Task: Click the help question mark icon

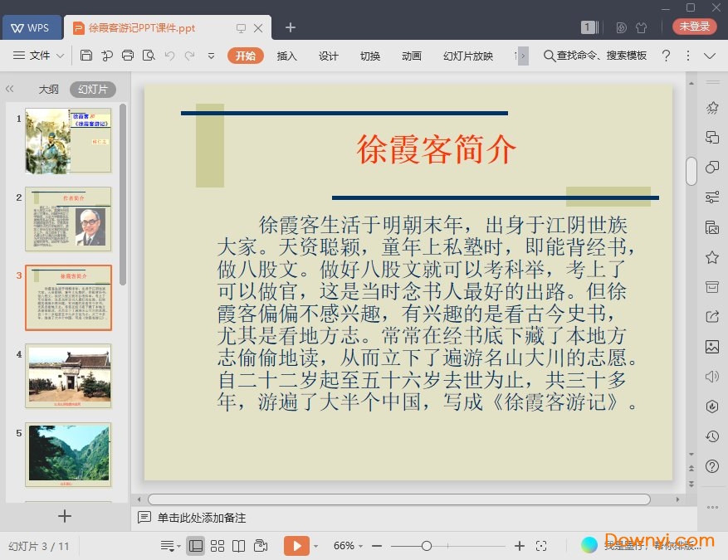Action: (x=666, y=56)
